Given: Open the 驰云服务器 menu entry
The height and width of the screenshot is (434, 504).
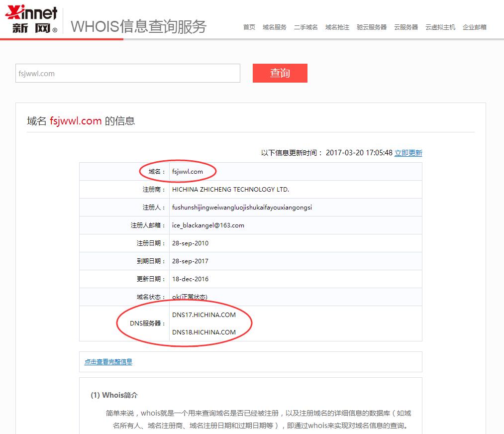Looking at the screenshot, I should coord(372,27).
